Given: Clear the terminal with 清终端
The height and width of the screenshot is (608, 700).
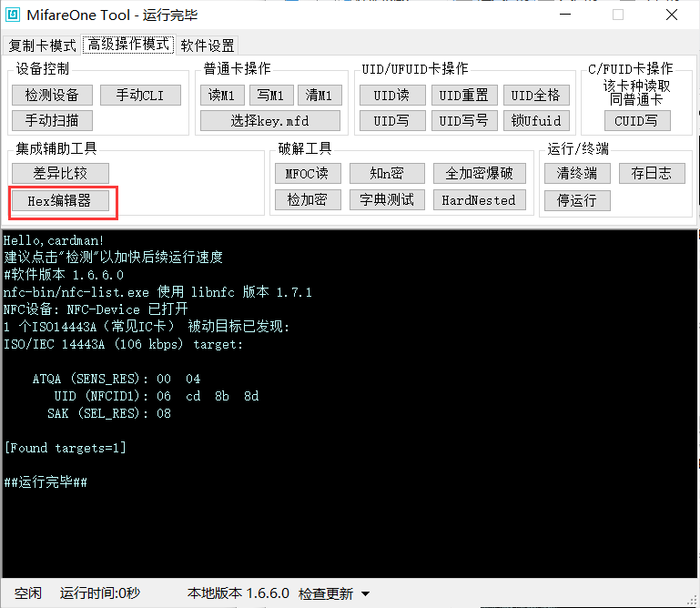Looking at the screenshot, I should (x=577, y=173).
